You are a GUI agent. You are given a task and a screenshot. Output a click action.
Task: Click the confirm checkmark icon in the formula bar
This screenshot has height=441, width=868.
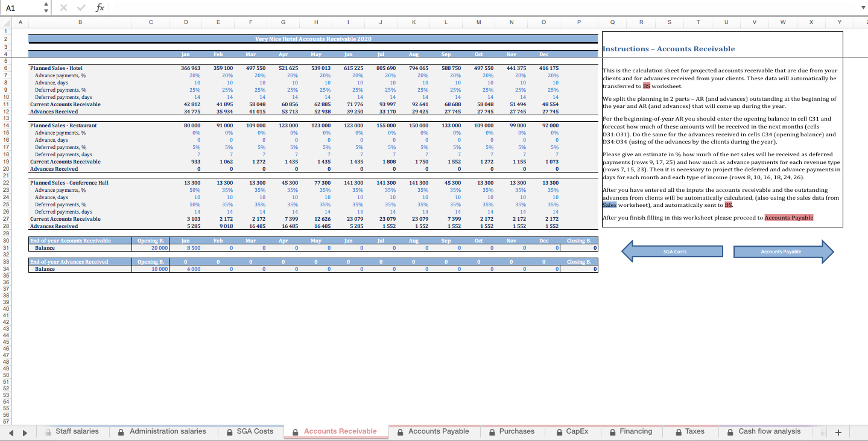81,7
